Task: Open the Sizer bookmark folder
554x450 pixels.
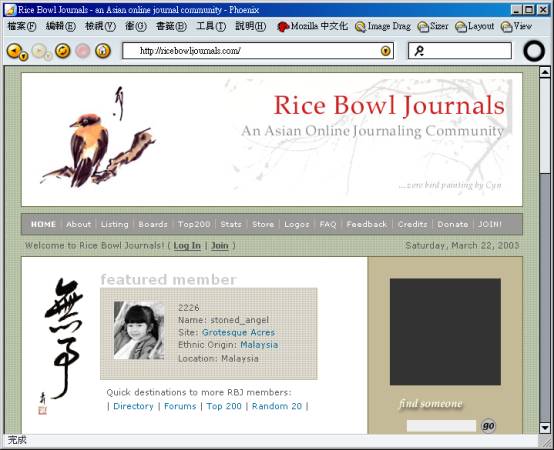Action: pos(432,26)
